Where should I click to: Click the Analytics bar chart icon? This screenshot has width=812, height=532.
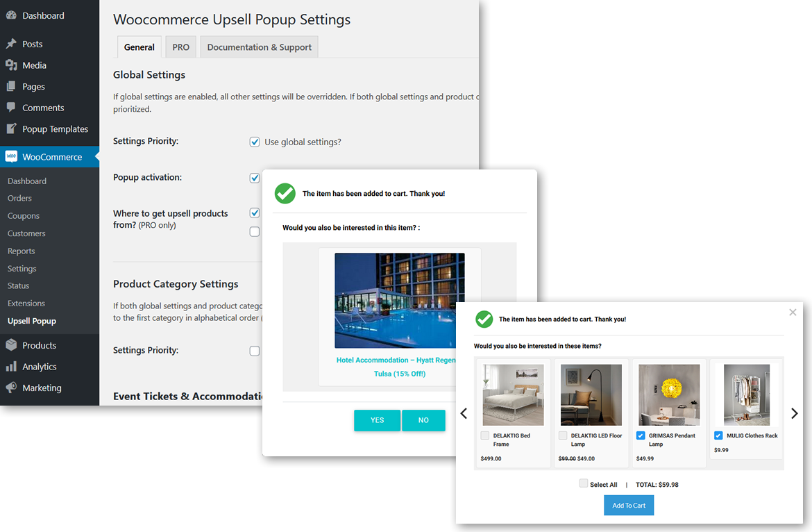(x=11, y=367)
